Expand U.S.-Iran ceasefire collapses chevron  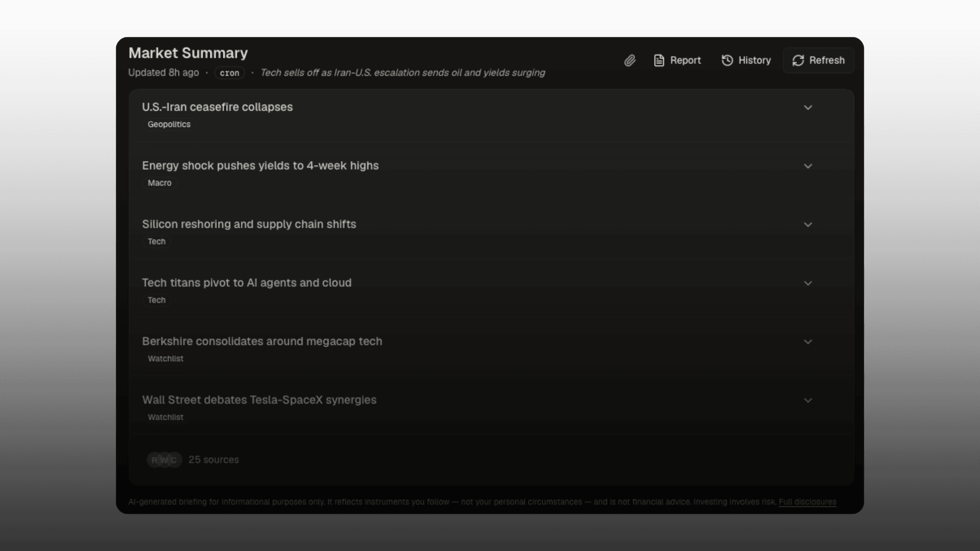click(x=808, y=107)
